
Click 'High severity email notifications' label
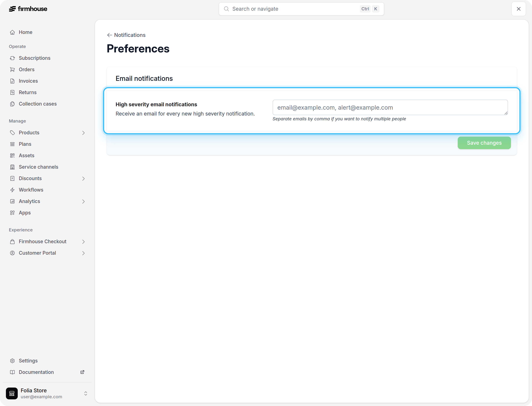pos(156,104)
